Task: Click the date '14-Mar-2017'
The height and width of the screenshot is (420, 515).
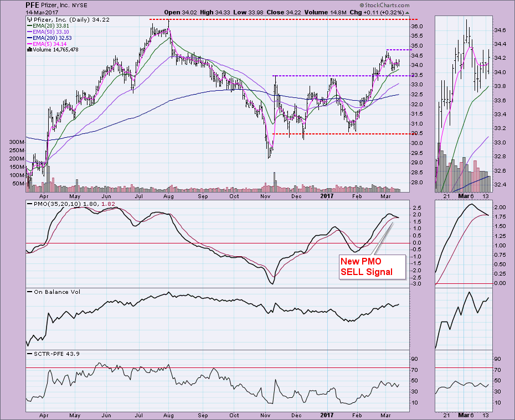Action: click(x=42, y=13)
